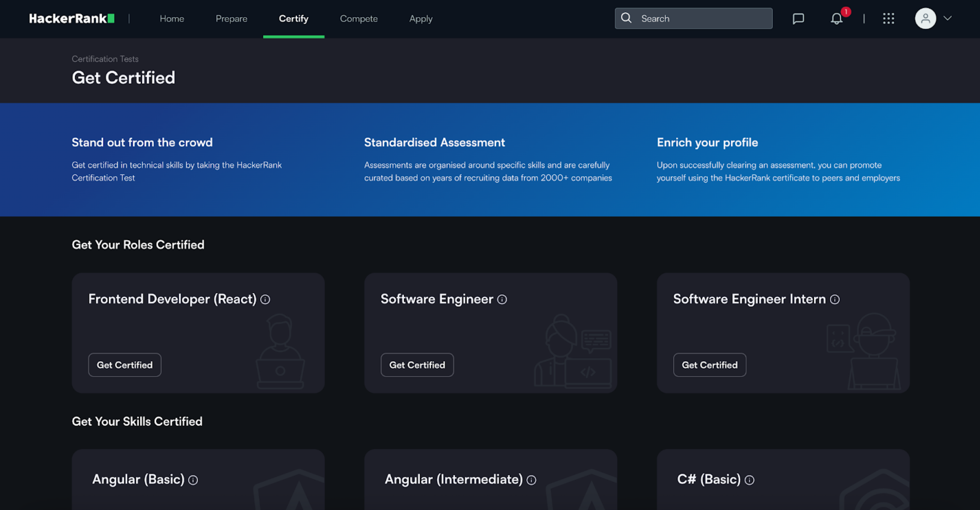980x510 pixels.
Task: Open the Angular (Intermediate) skill card title
Action: click(x=454, y=479)
